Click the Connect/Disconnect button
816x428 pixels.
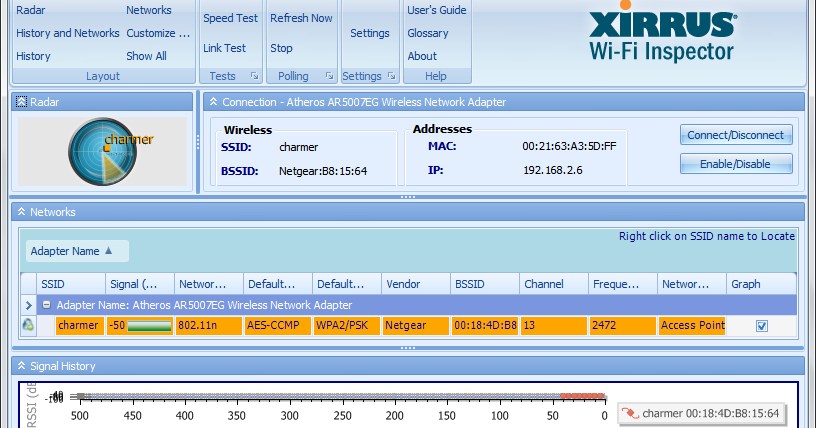(736, 135)
